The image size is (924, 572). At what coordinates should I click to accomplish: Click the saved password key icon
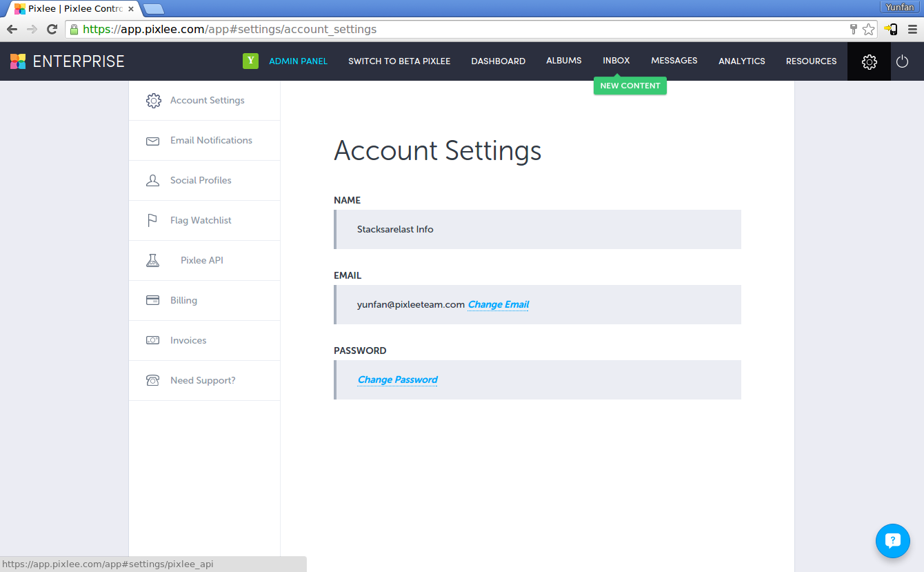854,29
